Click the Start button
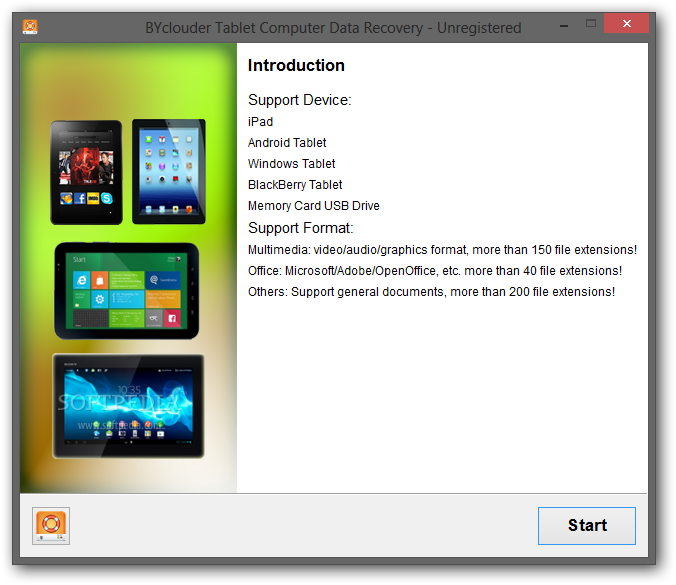This screenshot has height=585, width=676. tap(586, 526)
